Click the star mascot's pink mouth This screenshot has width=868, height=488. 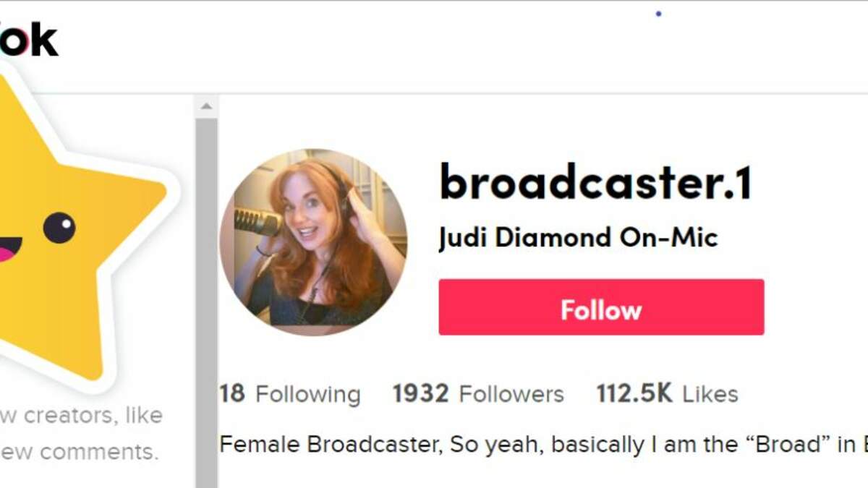(9, 250)
